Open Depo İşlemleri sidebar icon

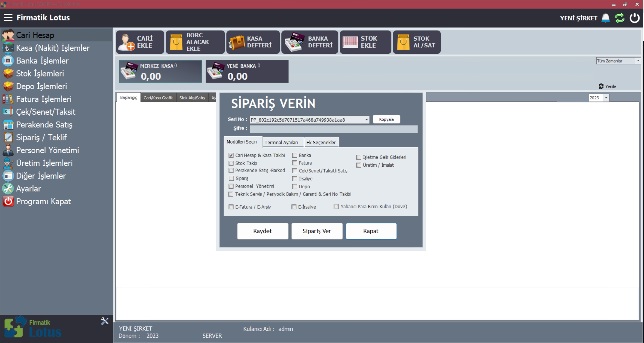(x=8, y=86)
